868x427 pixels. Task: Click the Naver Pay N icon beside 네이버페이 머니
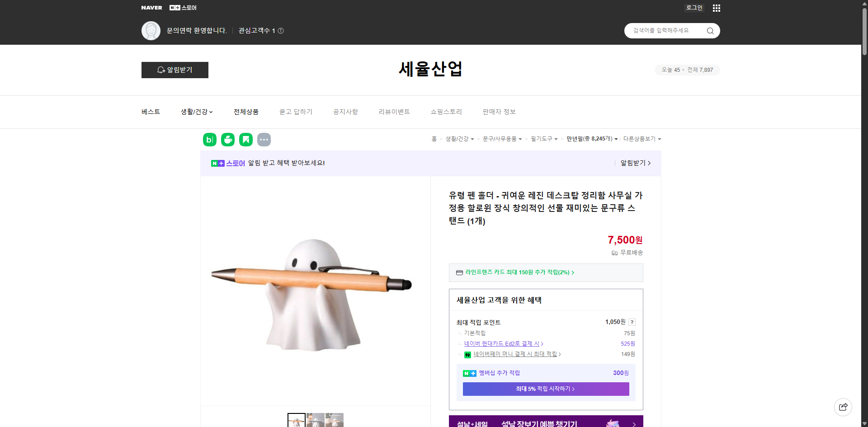pyautogui.click(x=467, y=355)
